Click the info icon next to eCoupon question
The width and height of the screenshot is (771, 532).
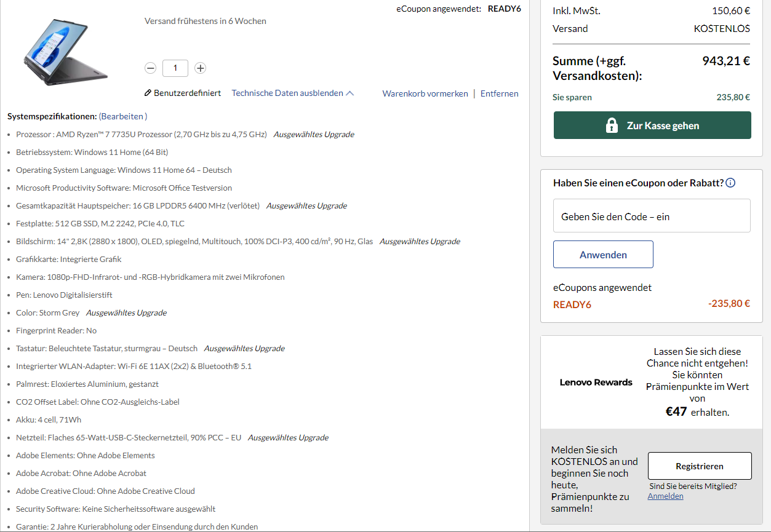point(730,183)
